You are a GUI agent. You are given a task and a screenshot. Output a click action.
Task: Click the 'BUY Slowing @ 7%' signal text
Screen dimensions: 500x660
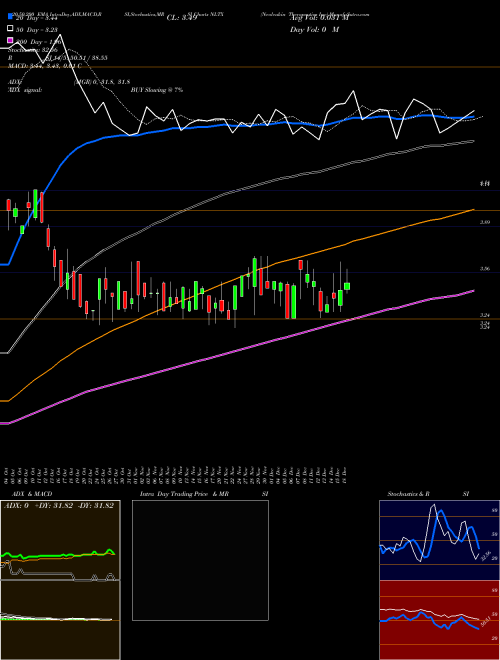coord(157,90)
